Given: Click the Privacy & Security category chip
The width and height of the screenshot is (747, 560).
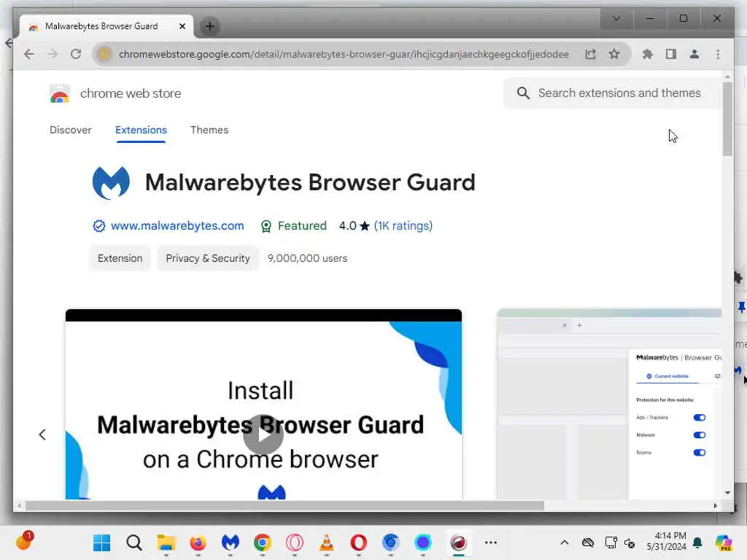Looking at the screenshot, I should (x=208, y=258).
